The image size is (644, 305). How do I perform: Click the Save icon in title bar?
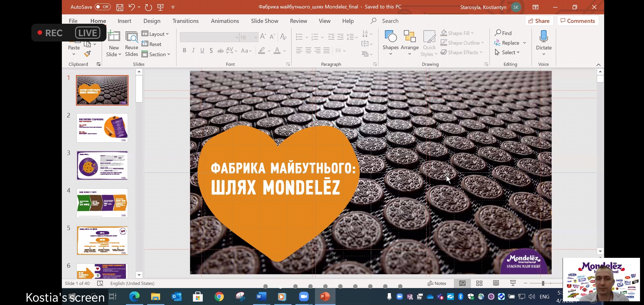[120, 7]
